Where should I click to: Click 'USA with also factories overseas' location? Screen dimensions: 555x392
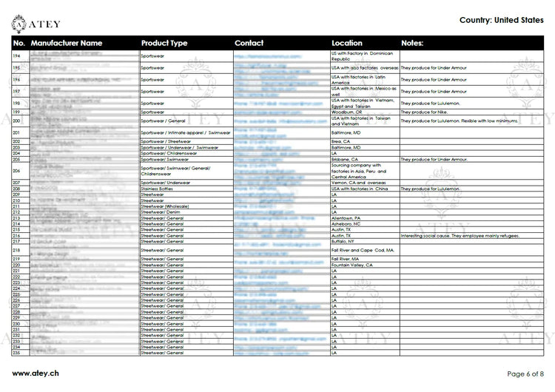click(365, 67)
